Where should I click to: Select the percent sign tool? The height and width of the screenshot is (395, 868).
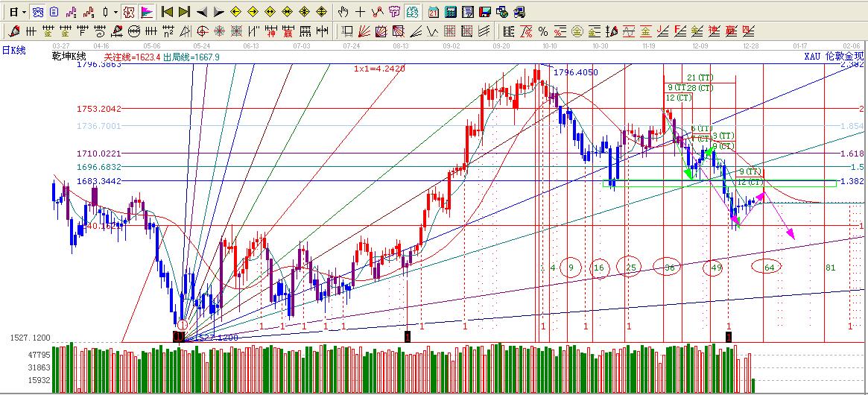(x=542, y=31)
